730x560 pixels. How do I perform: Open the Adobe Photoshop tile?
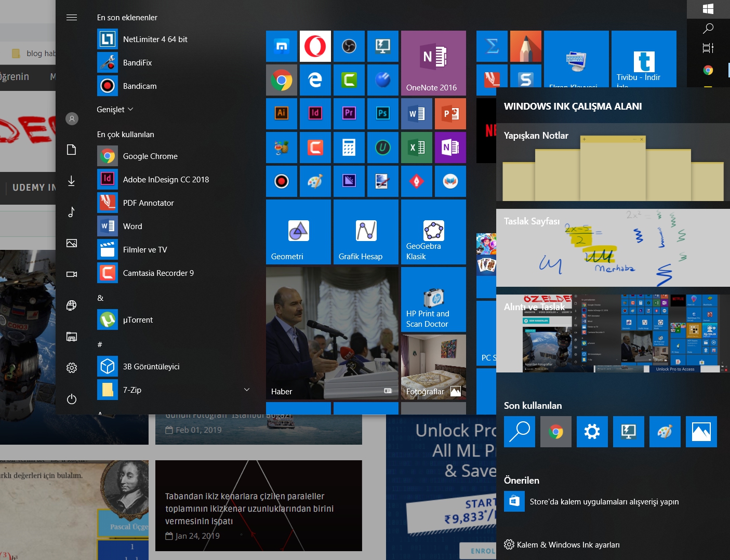(383, 114)
